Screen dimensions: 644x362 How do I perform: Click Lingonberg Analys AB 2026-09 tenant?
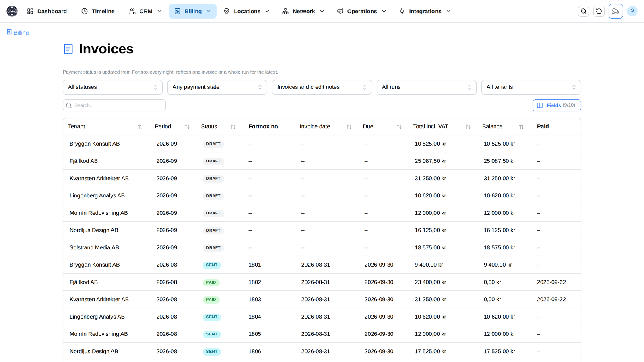pyautogui.click(x=97, y=195)
